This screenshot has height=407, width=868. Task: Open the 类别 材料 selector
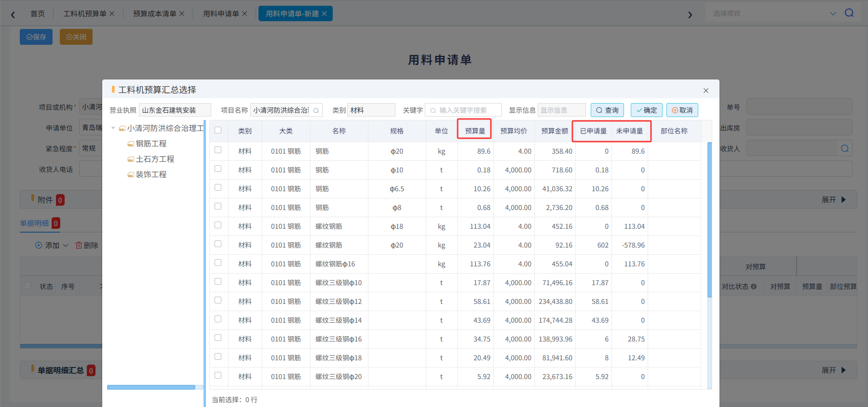pos(371,110)
